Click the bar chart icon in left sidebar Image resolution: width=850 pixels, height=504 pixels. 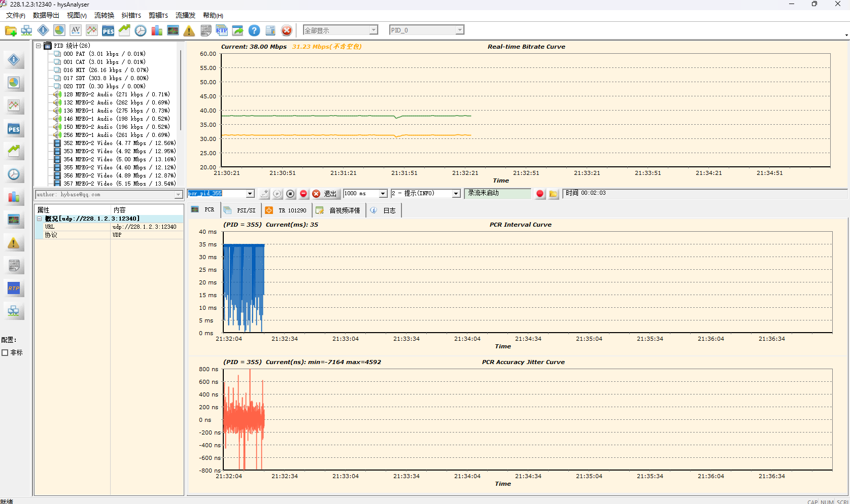coord(14,197)
